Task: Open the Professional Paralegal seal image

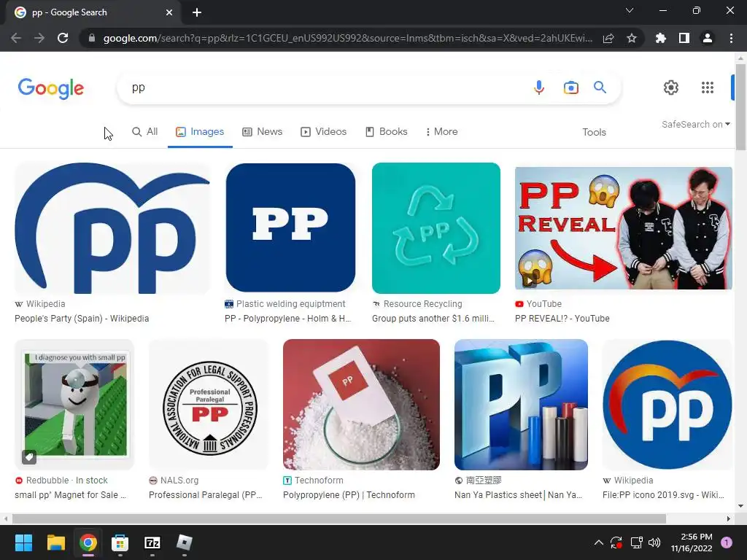Action: point(209,404)
